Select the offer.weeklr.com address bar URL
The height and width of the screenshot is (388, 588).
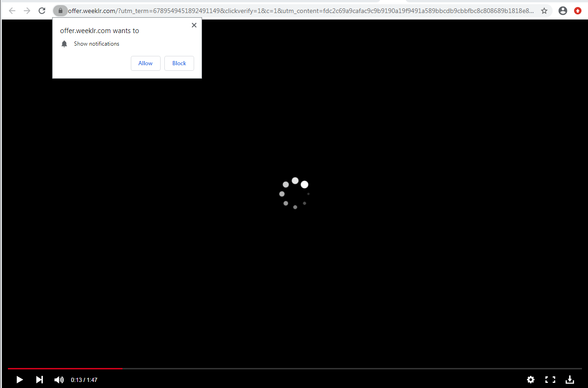(x=301, y=11)
